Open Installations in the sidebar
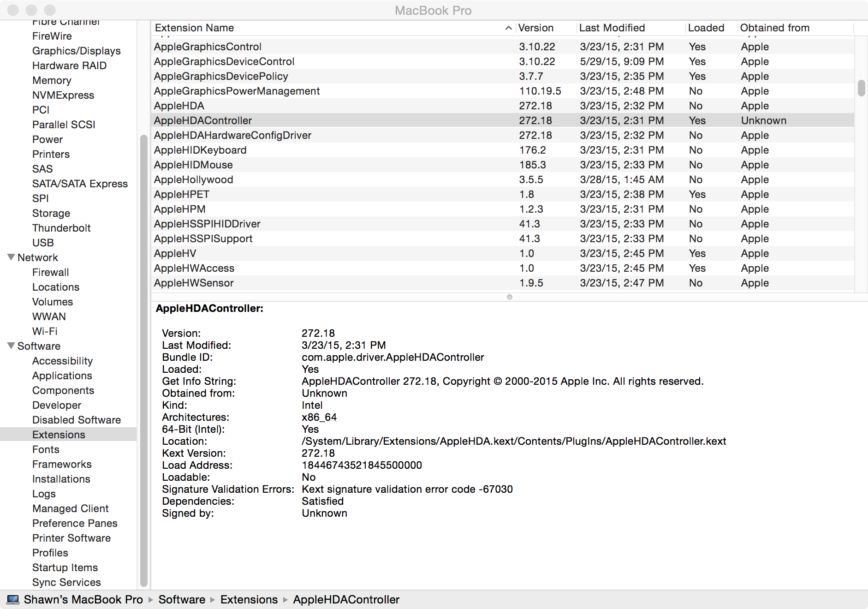 click(x=61, y=479)
